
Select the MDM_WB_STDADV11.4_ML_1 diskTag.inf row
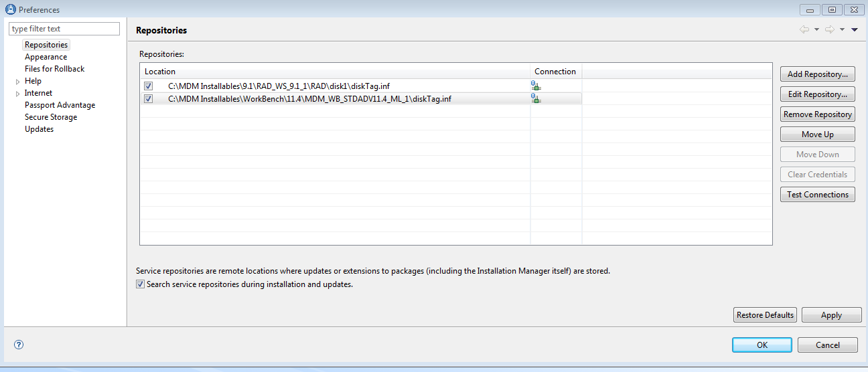pos(360,98)
